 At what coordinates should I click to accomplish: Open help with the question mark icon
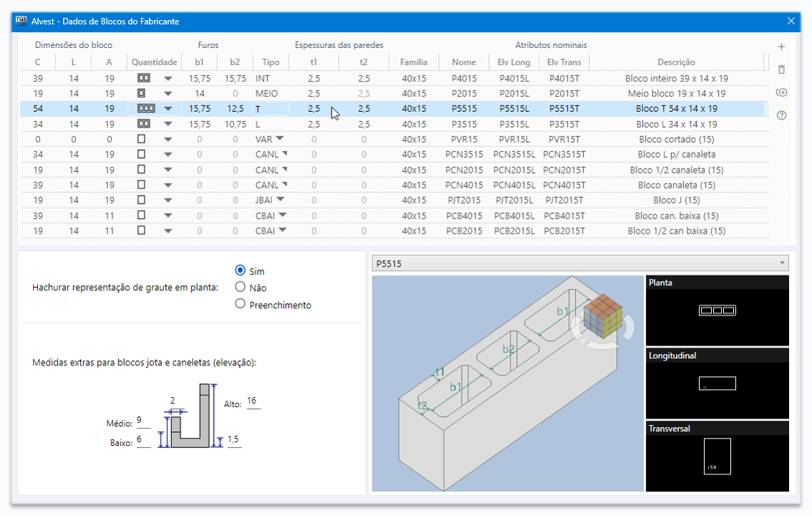point(781,115)
